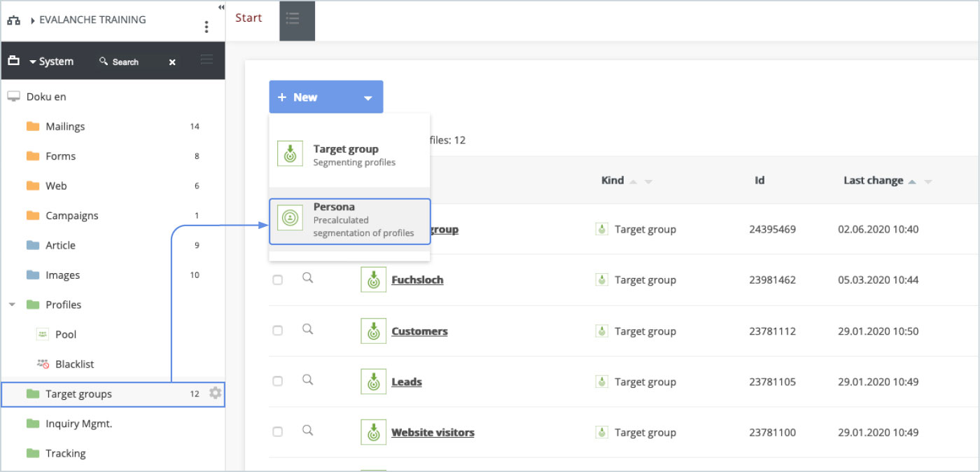
Task: Collapse the sidebar using double-arrow icon
Action: click(x=221, y=7)
